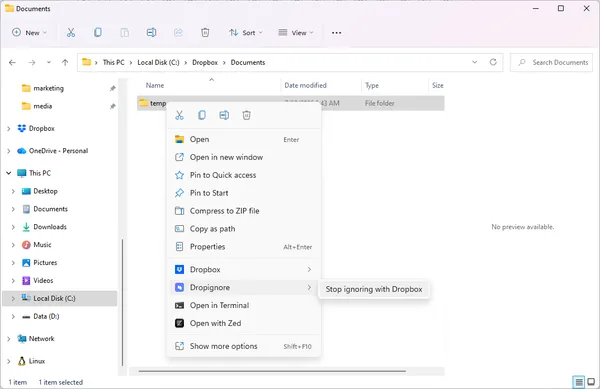Choose Properties from the context menu
The height and width of the screenshot is (389, 600).
tap(244, 247)
